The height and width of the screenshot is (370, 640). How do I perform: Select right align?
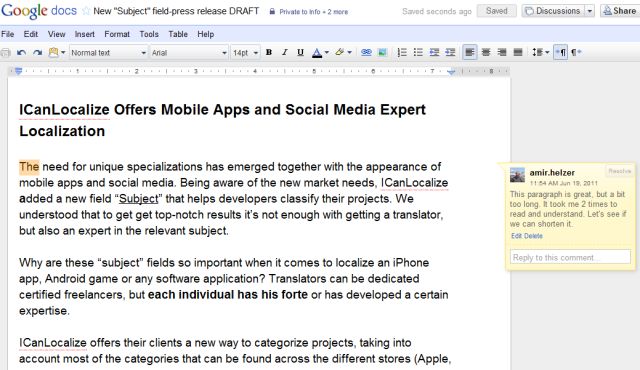(502, 52)
